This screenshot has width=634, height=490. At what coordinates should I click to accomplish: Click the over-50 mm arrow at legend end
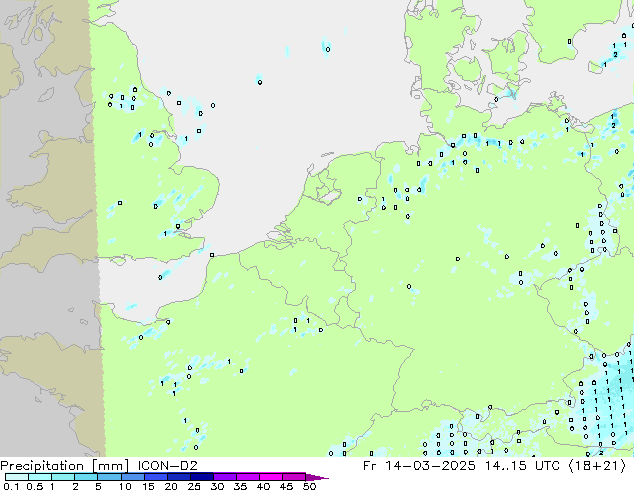[317, 477]
